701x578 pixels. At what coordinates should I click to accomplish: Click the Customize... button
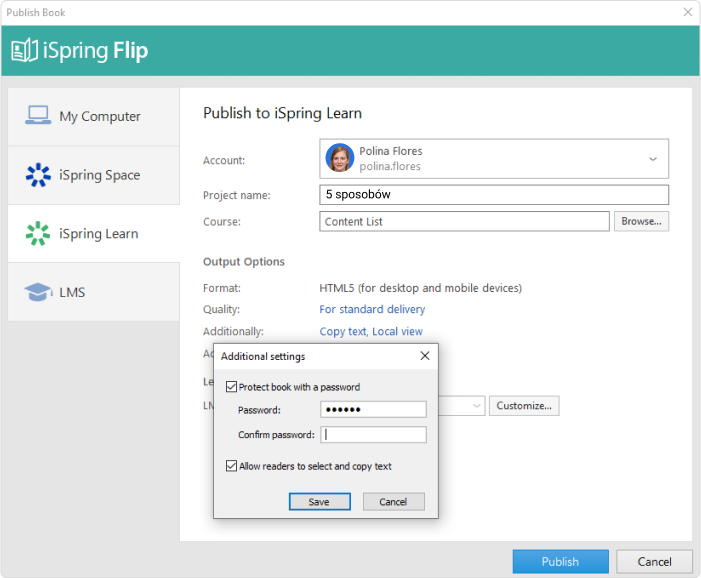click(524, 406)
